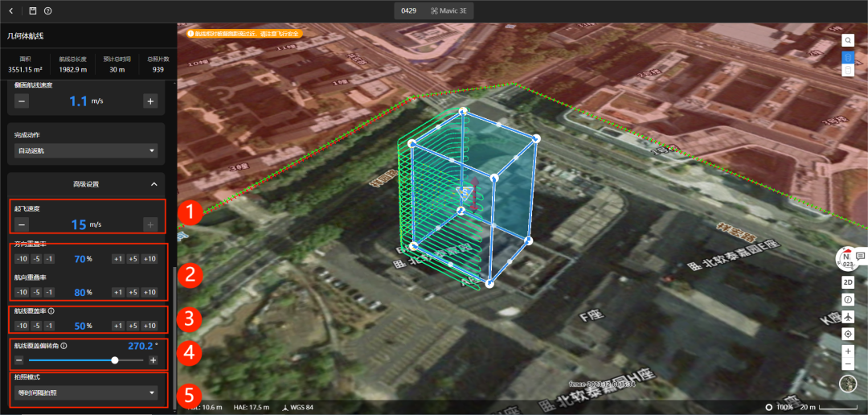The image size is (868, 415).
Task: Click -10 in the 航线覆盖率 50% row
Action: click(22, 325)
